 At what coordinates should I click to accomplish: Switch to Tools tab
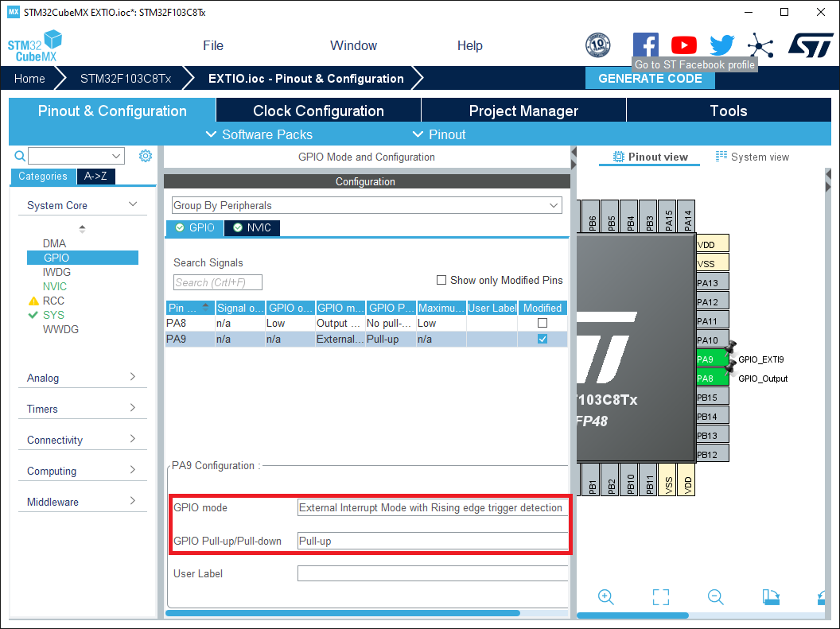click(729, 111)
